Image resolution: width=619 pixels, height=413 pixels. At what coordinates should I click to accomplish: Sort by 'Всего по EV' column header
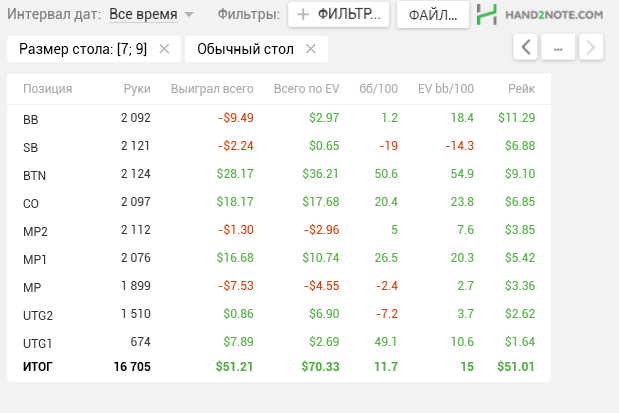[306, 88]
